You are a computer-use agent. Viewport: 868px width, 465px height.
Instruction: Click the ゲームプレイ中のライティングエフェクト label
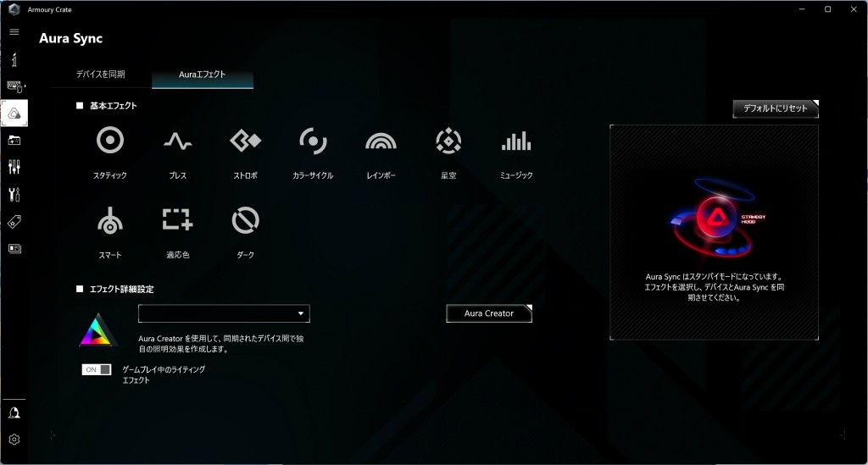pyautogui.click(x=164, y=375)
